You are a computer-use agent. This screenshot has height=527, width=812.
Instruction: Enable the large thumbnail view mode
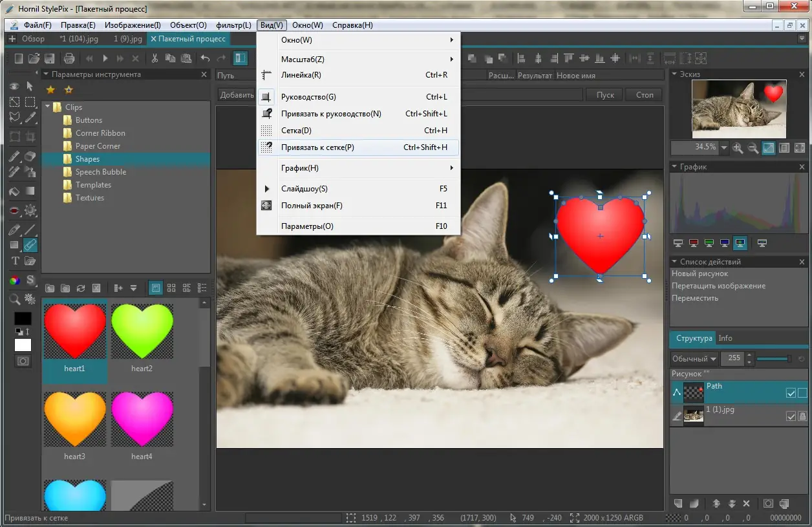[155, 288]
